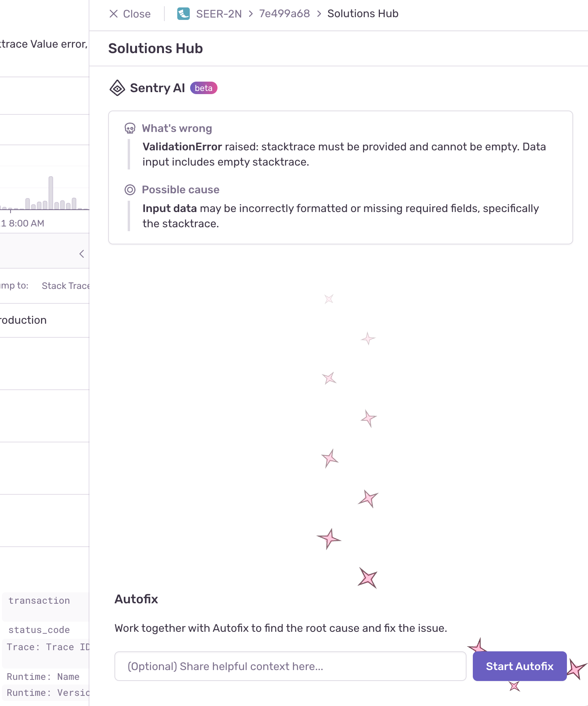Select the transaction tag row

(39, 601)
